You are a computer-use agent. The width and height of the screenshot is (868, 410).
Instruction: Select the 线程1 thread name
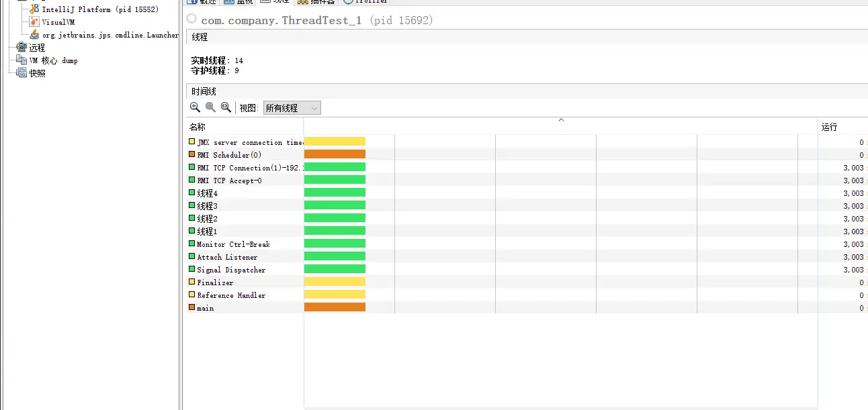point(207,232)
